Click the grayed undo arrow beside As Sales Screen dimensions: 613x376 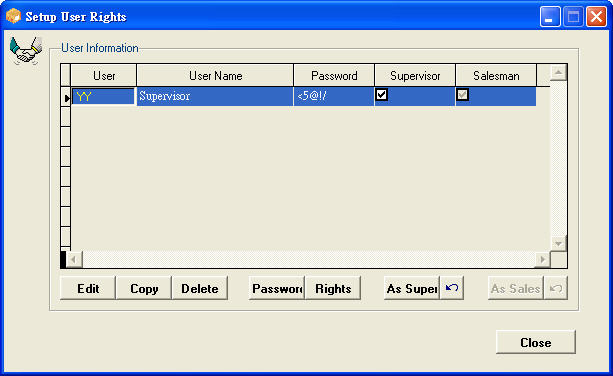pos(556,288)
